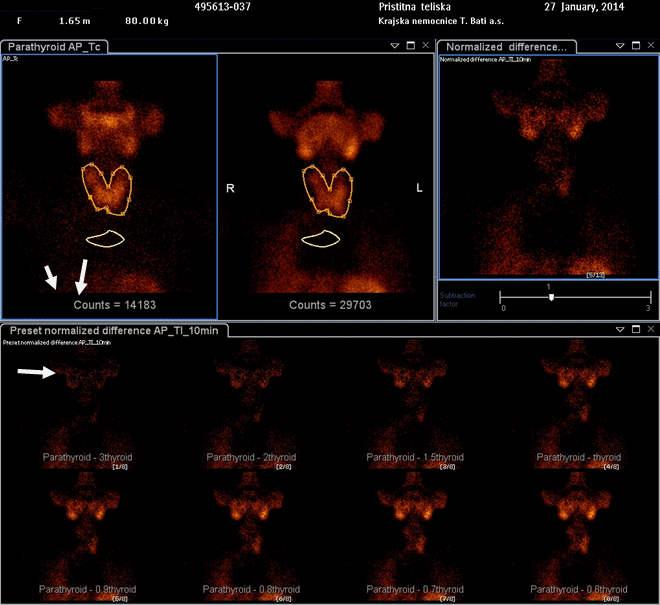Open the Preset normalized difference panel dropdown triangle
660x605 pixels.
(620, 329)
